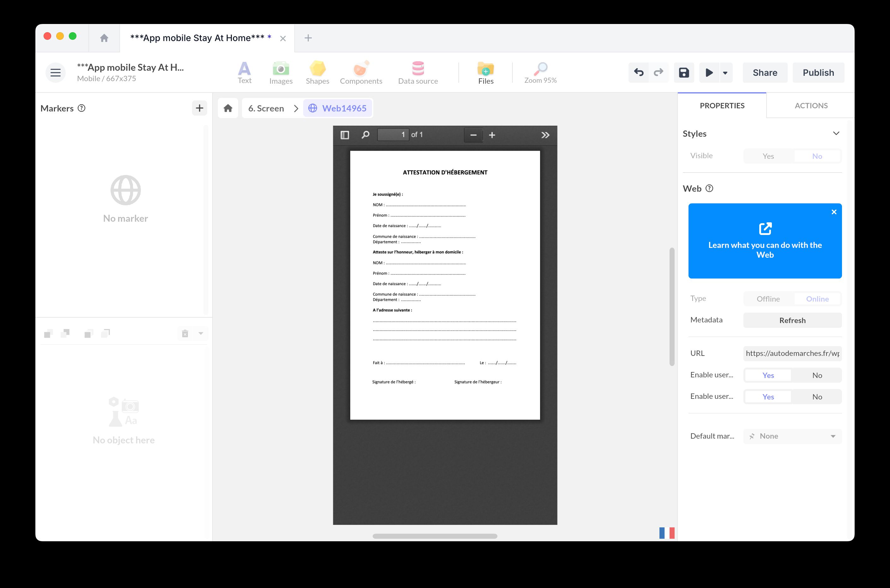The image size is (890, 588).
Task: Undo the last change
Action: coord(638,72)
